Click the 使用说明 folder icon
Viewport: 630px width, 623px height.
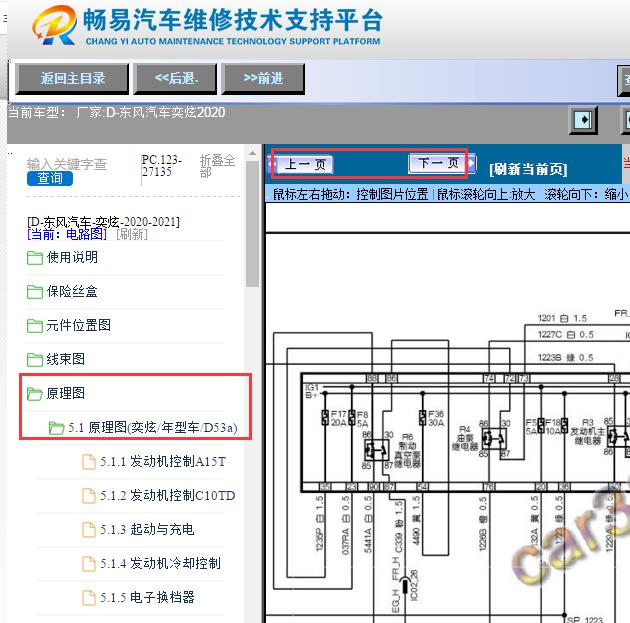coord(35,258)
